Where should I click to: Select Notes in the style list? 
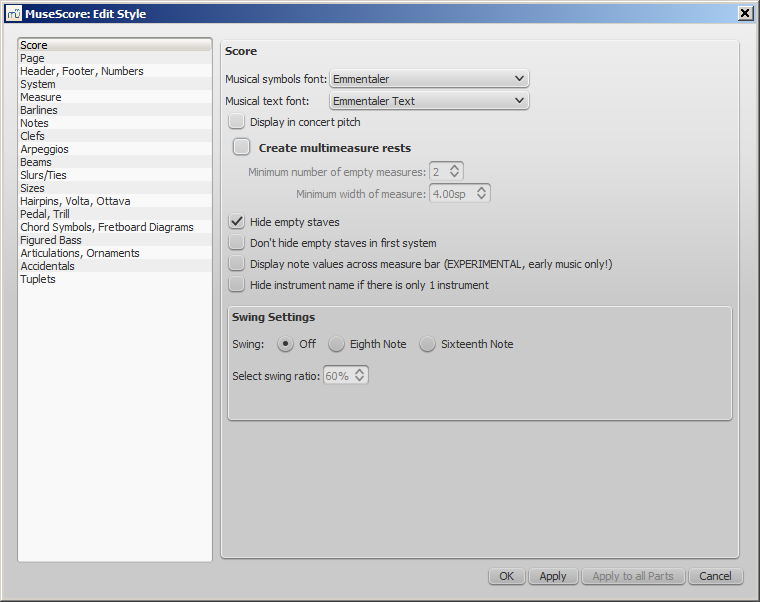tap(115, 123)
